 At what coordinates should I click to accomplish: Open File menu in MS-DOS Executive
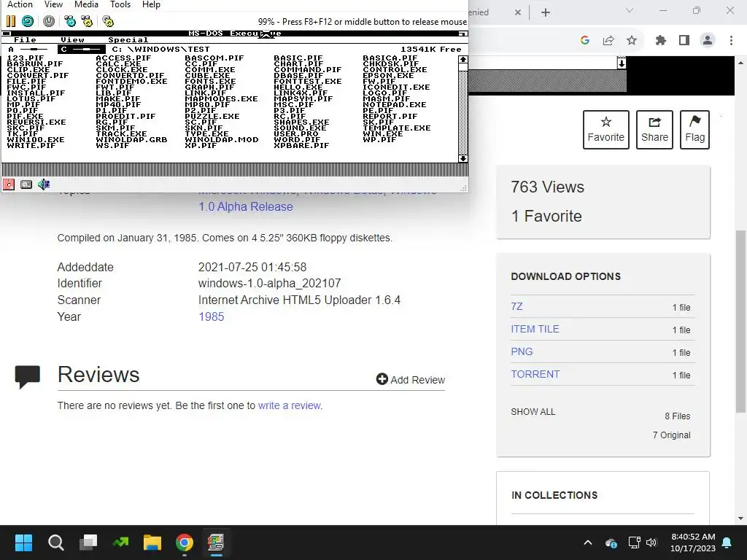click(x=25, y=40)
